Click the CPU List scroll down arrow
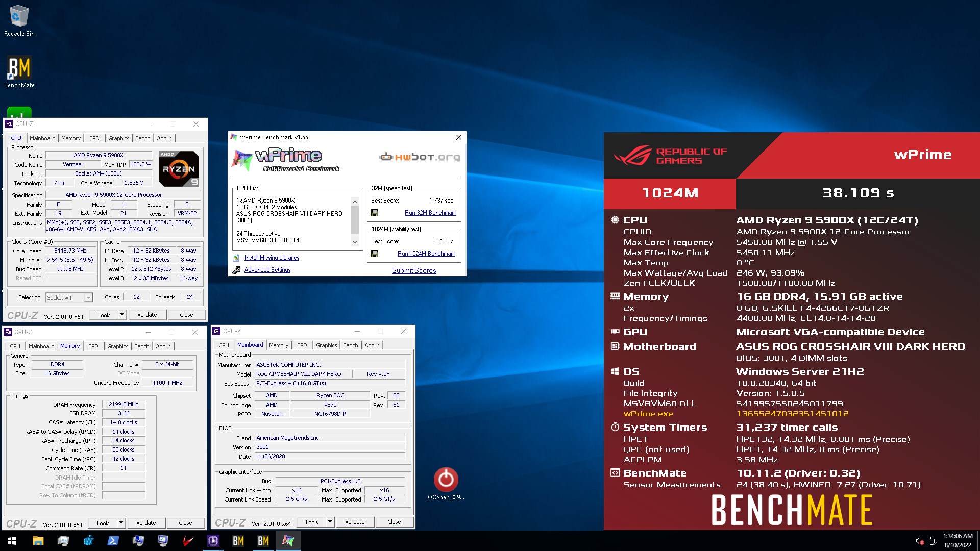Screen dimensions: 980x551 click(x=355, y=242)
